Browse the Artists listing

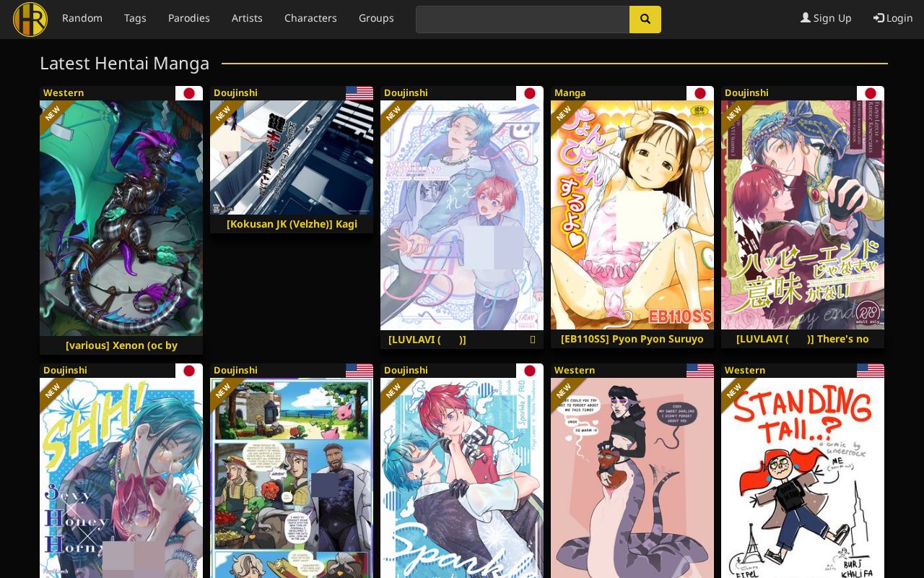[247, 18]
